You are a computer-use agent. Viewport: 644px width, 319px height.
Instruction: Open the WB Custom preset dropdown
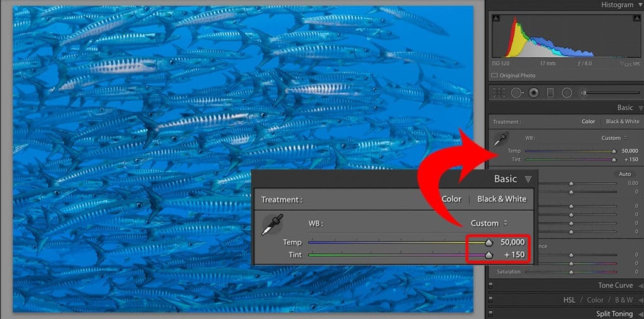click(614, 138)
